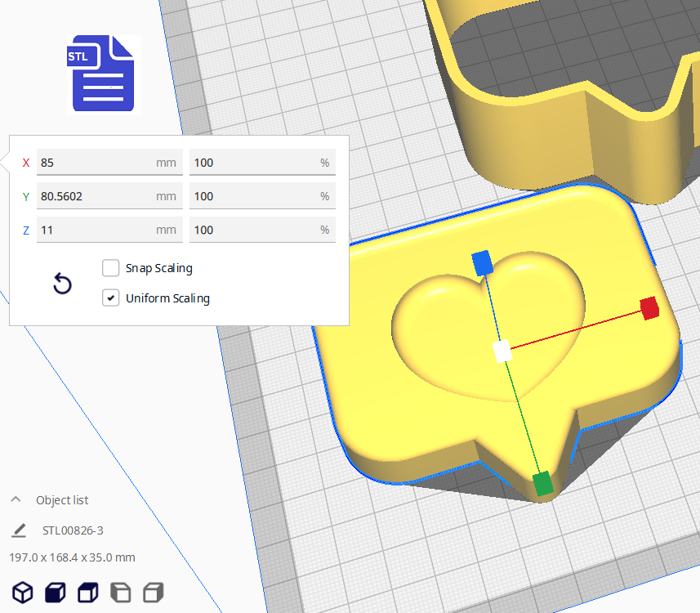
Task: Collapse the Object list section
Action: (16, 500)
